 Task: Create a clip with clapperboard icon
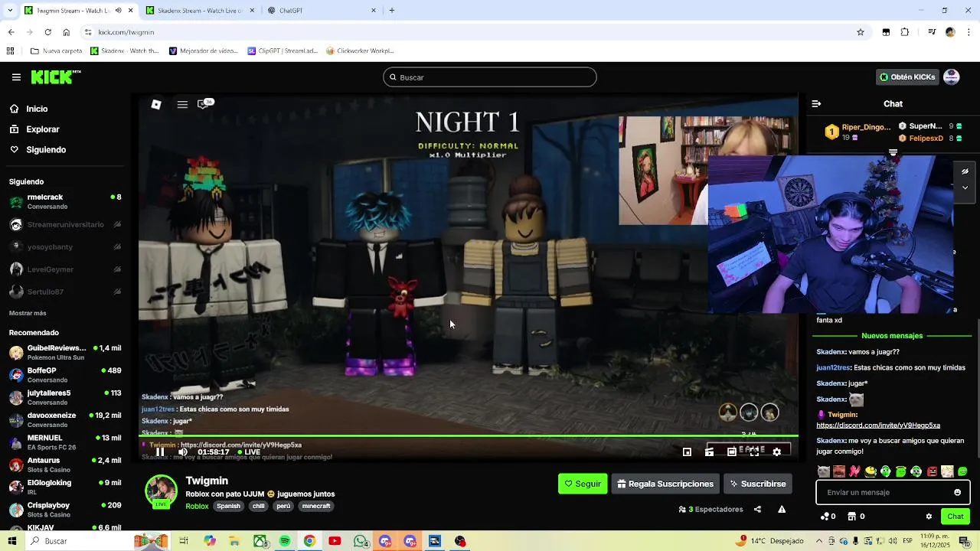tap(709, 452)
